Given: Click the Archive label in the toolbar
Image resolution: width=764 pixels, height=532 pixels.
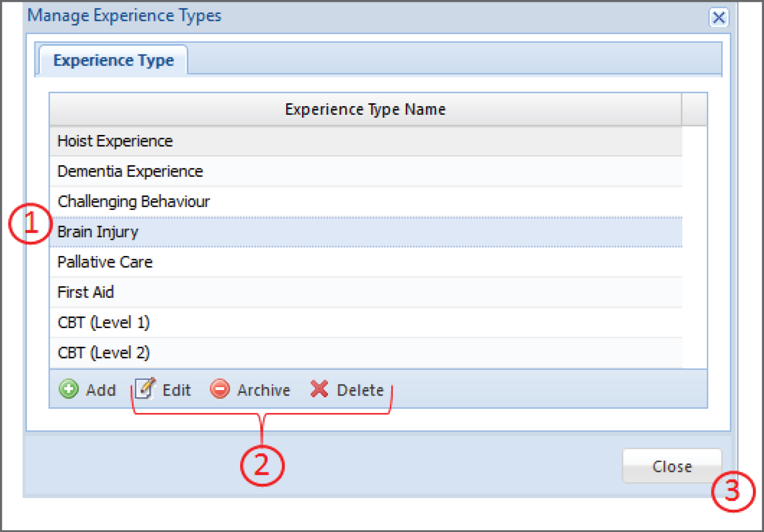Looking at the screenshot, I should pyautogui.click(x=263, y=390).
